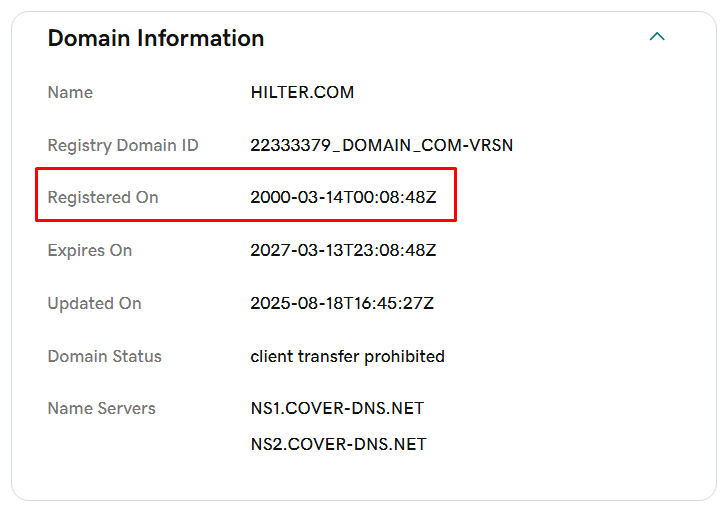
Task: Click the Registered On label
Action: click(103, 197)
